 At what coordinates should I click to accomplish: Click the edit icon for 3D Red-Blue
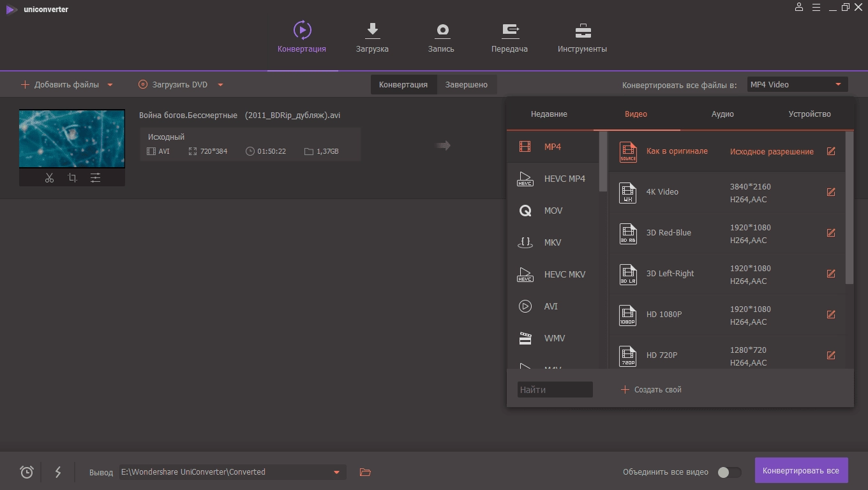831,233
